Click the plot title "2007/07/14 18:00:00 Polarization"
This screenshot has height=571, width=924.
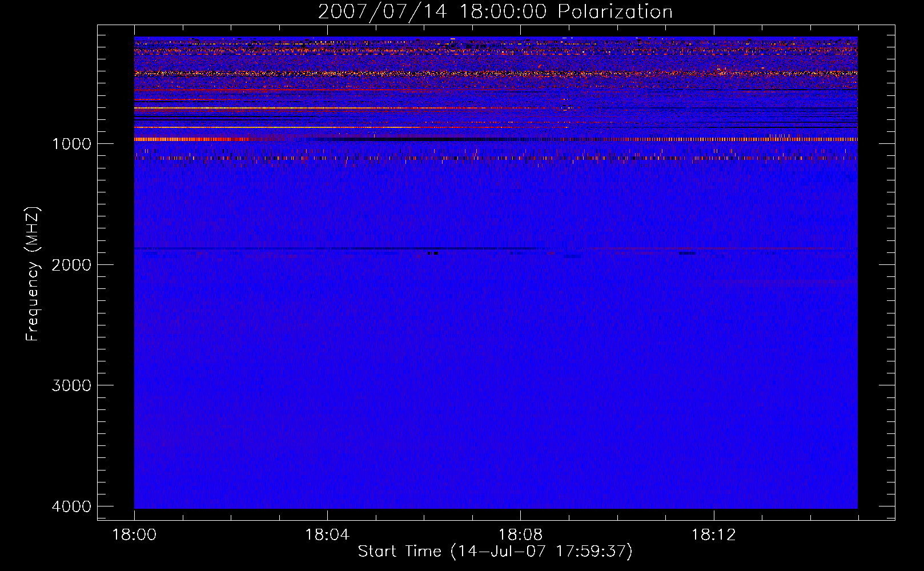(495, 11)
